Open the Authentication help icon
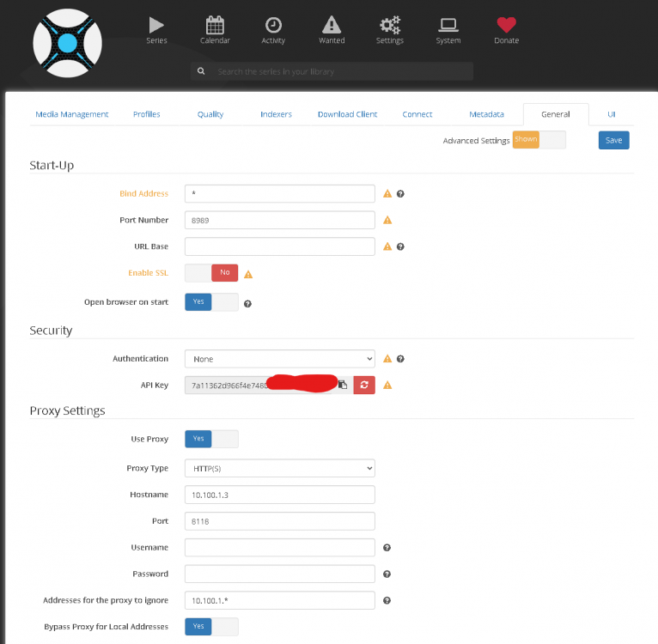Viewport: 658px width, 644px height. (400, 359)
